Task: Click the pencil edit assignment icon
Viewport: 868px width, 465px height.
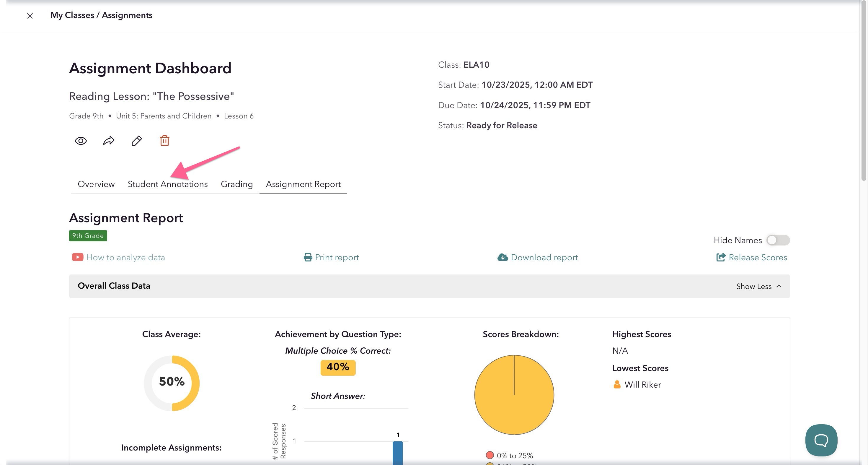Action: [x=136, y=141]
